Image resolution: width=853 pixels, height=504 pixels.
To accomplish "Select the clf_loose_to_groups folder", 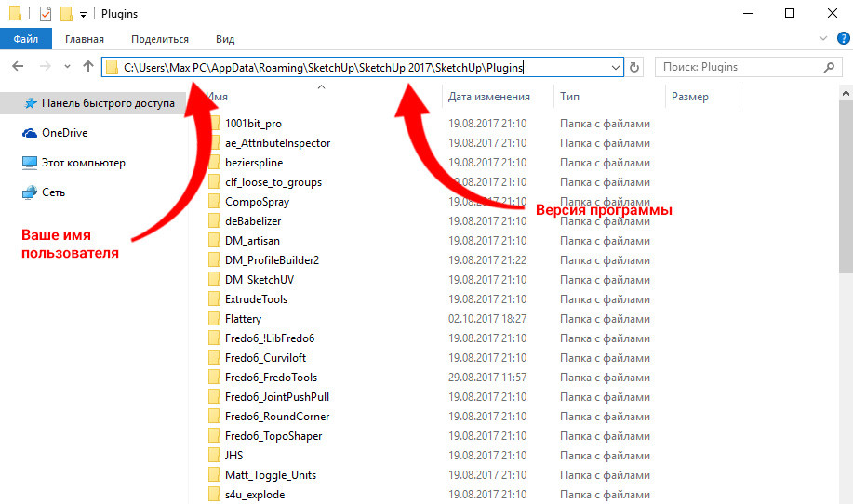I will coord(273,182).
